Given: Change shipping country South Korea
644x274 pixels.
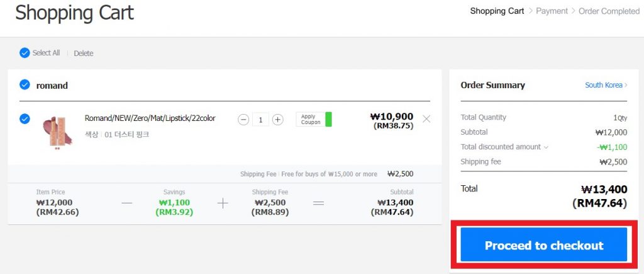Looking at the screenshot, I should 606,85.
